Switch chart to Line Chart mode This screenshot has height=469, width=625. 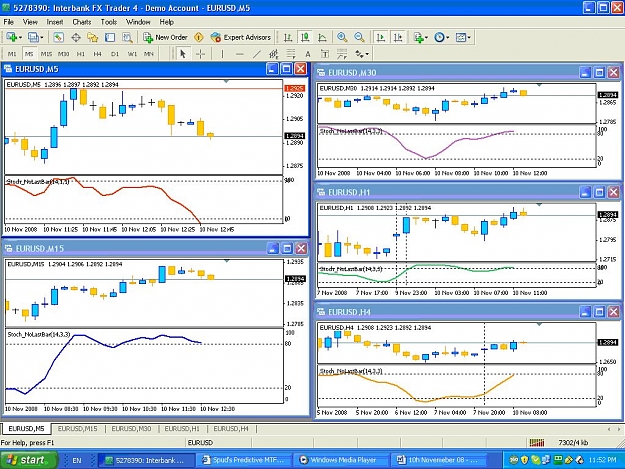tap(322, 37)
